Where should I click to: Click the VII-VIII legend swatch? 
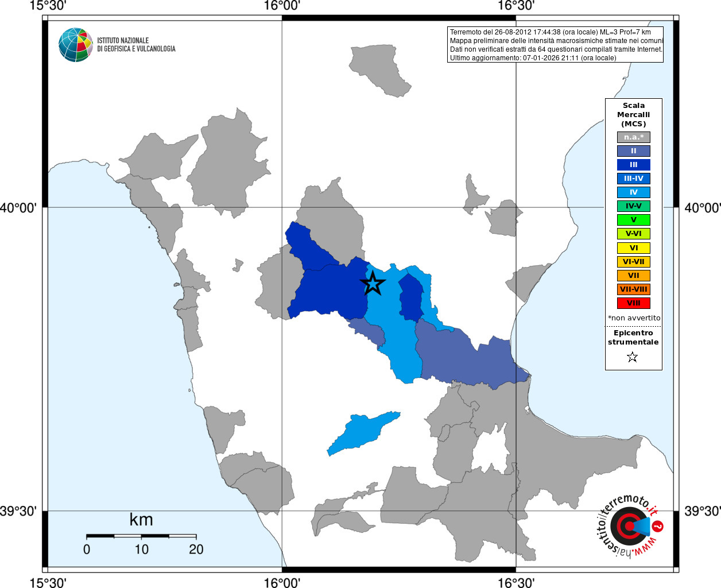pyautogui.click(x=634, y=289)
